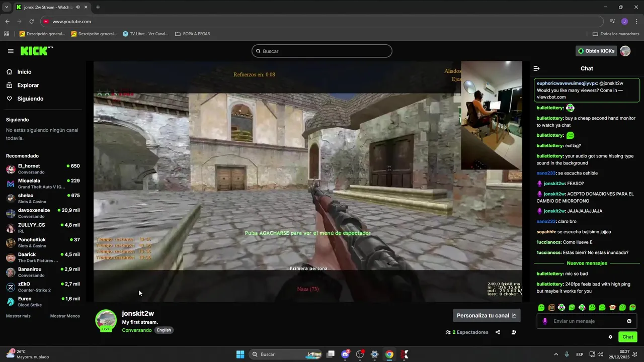Screen dimensions: 644x362
Task: Send message with green Chat button
Action: point(628,337)
